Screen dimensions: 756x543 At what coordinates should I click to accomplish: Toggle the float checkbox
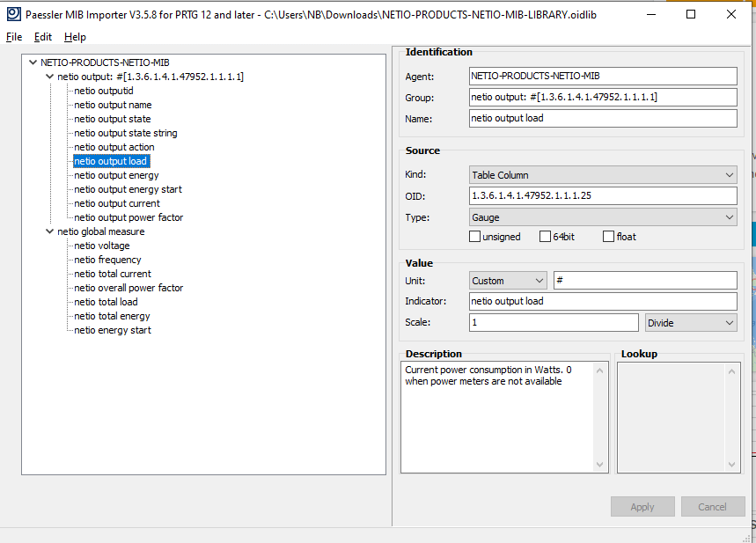(x=608, y=236)
